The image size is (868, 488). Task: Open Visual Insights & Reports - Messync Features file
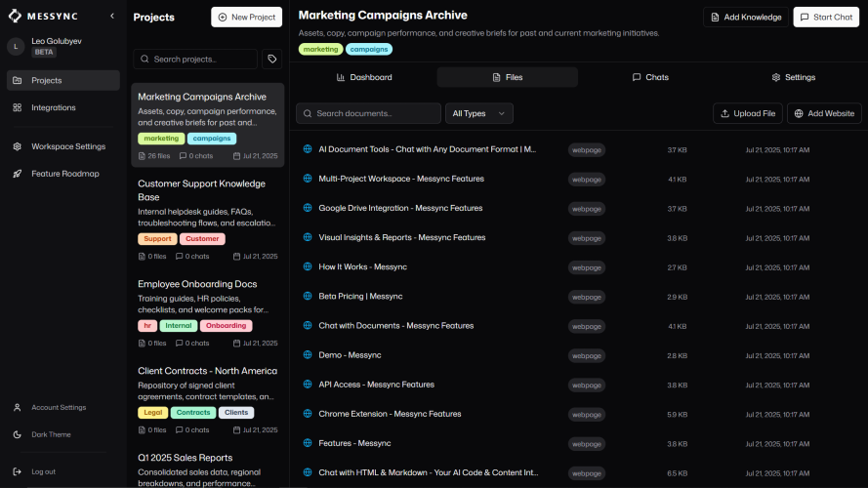click(x=402, y=237)
